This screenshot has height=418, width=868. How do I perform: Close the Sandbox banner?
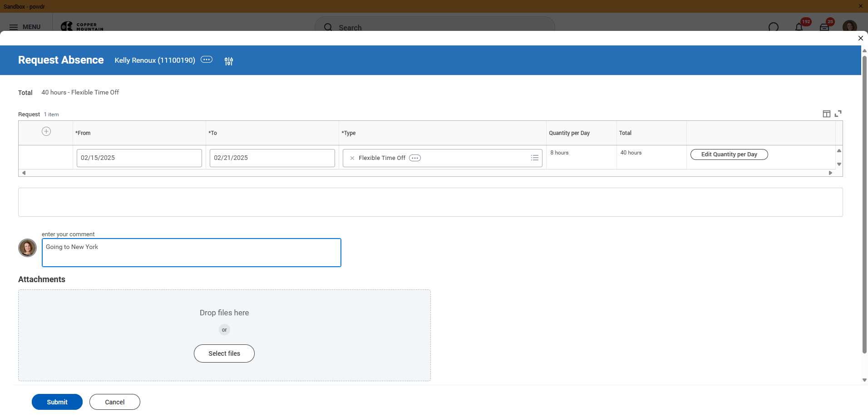[x=860, y=6]
